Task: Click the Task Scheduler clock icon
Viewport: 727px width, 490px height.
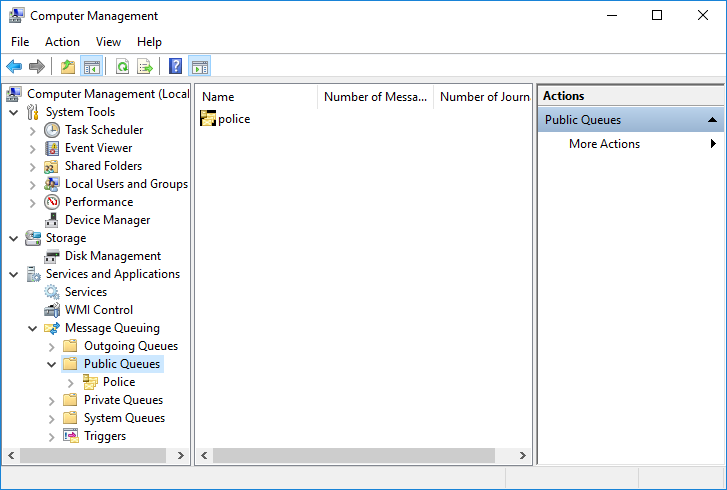Action: (51, 130)
